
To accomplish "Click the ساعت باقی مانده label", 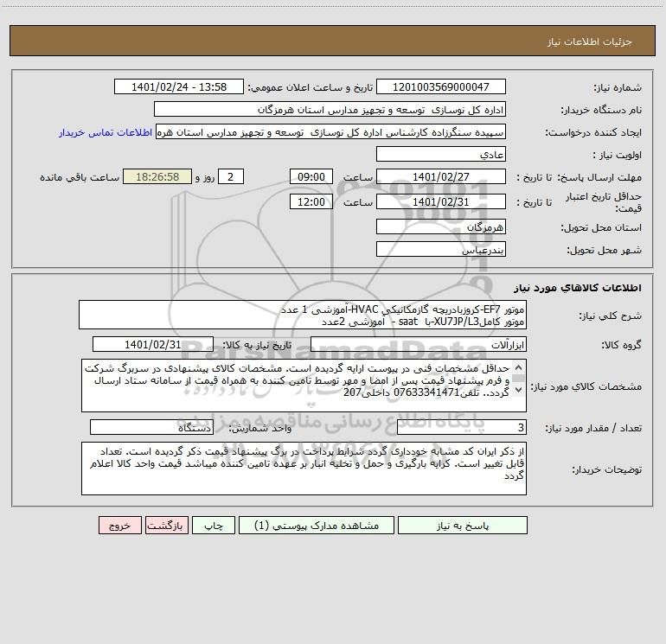I will coord(80,177).
